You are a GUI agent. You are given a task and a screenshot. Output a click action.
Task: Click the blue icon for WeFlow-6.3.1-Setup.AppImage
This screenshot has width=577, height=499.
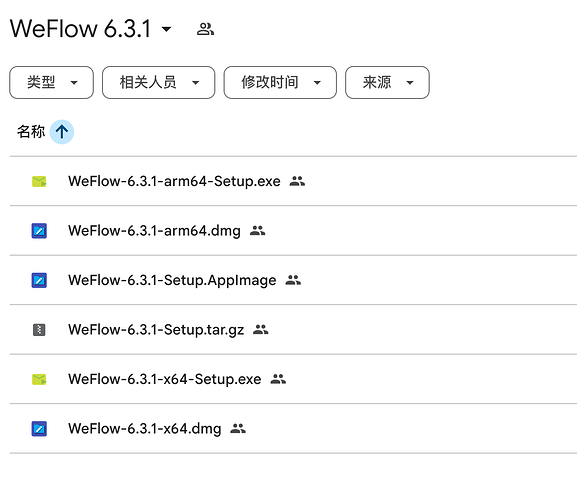pos(39,280)
